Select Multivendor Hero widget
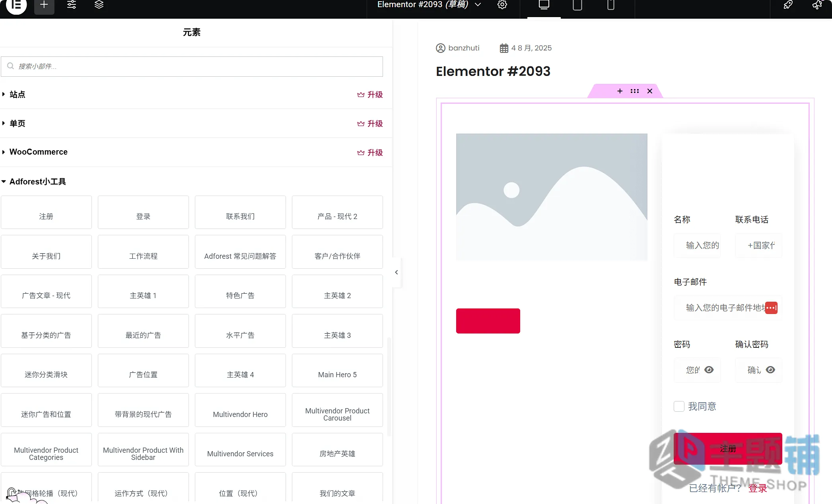 tap(240, 410)
